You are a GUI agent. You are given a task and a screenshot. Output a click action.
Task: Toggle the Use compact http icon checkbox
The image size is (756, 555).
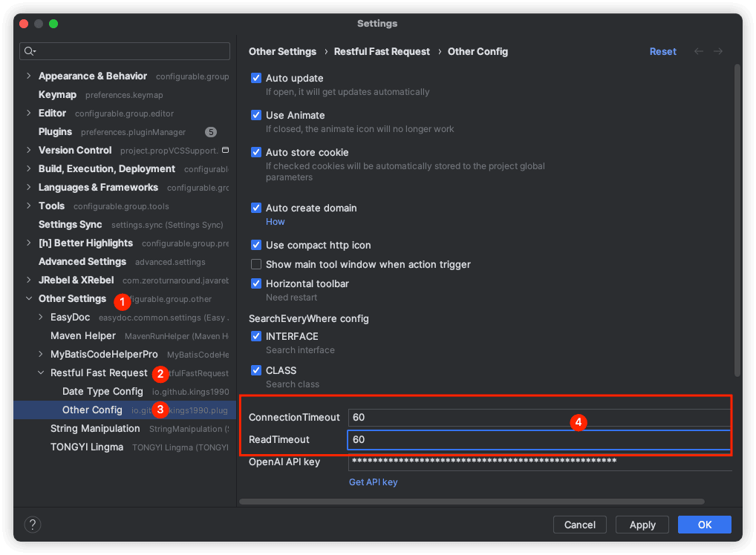tap(256, 245)
